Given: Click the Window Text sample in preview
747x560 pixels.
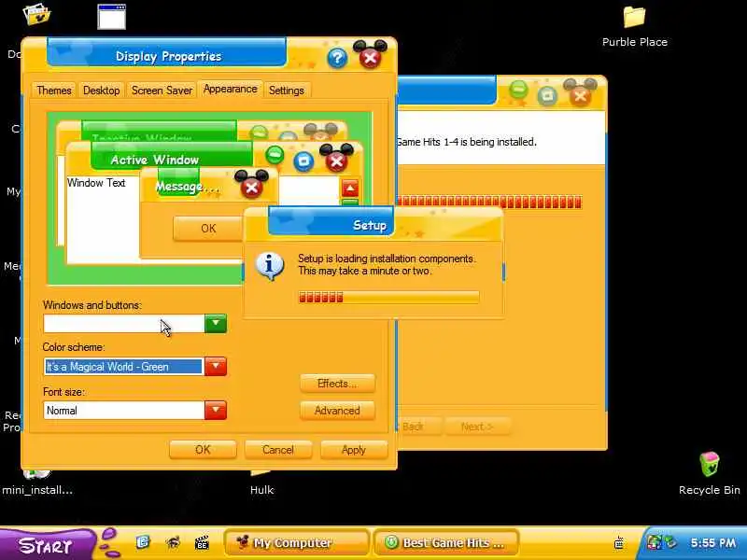Looking at the screenshot, I should [x=96, y=183].
